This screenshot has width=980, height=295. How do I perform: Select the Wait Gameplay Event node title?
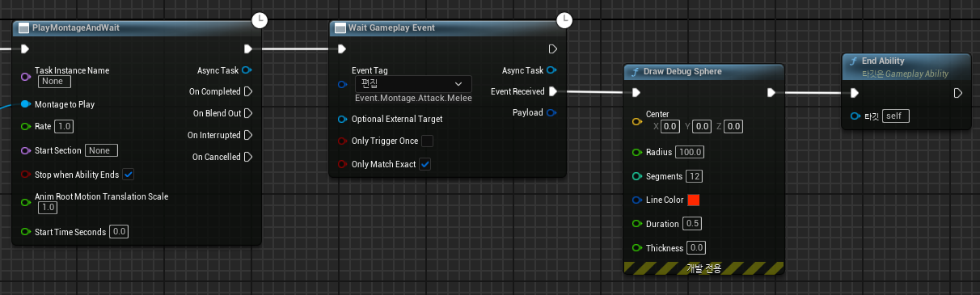point(391,27)
